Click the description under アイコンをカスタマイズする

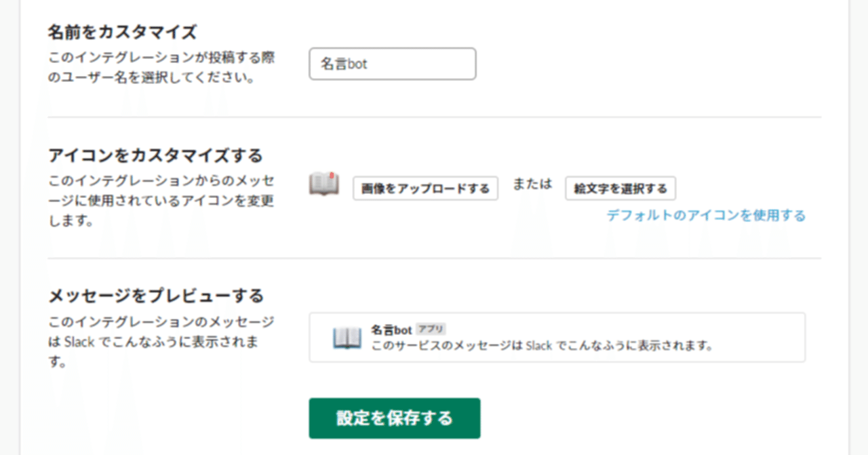coord(161,201)
